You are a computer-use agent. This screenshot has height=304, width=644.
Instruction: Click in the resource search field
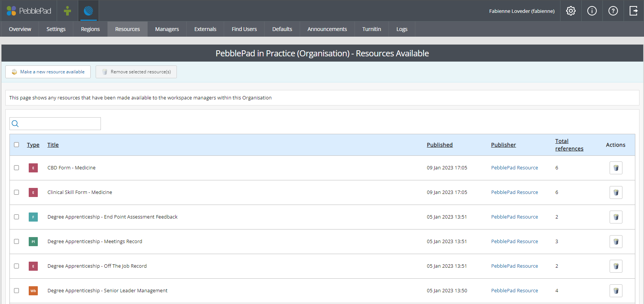(55, 124)
